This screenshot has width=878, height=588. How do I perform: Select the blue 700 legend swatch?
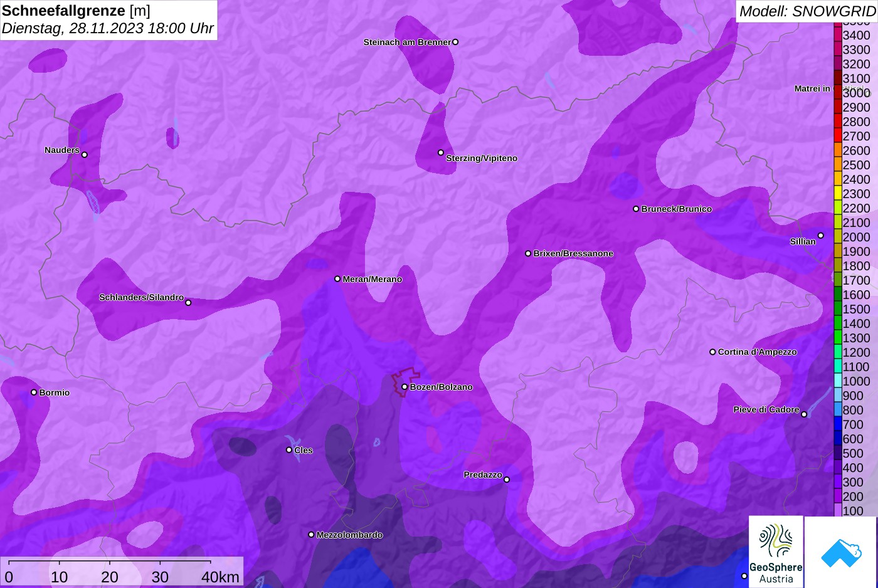pos(837,424)
